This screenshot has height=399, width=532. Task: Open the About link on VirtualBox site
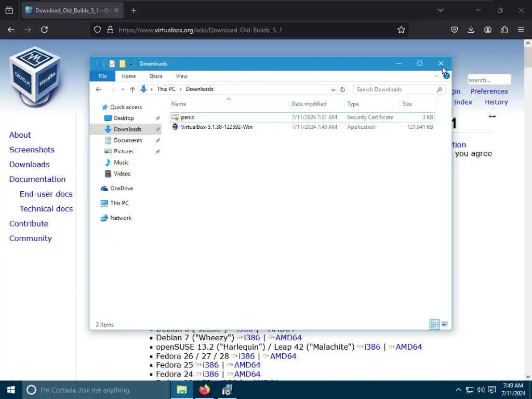(20, 135)
